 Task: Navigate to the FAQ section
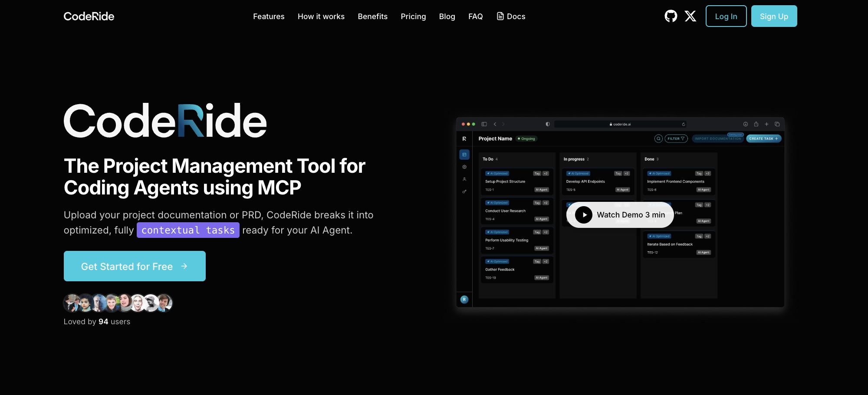pos(476,16)
